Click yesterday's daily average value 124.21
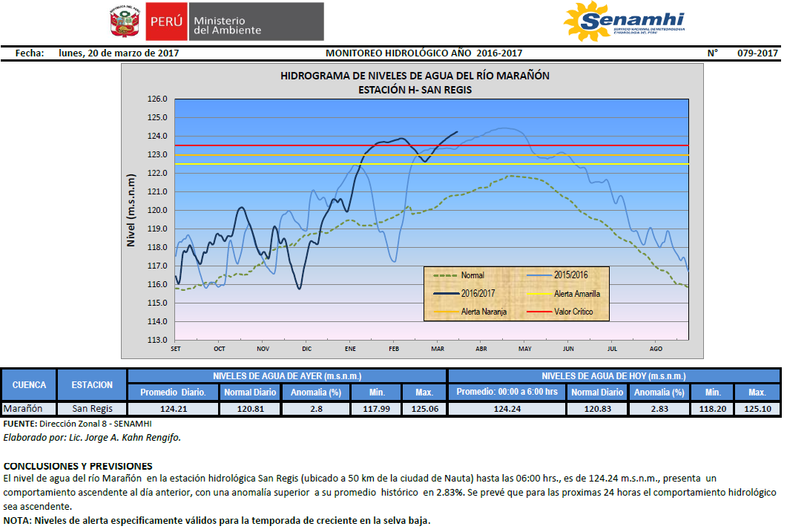The height and width of the screenshot is (532, 787). (174, 409)
